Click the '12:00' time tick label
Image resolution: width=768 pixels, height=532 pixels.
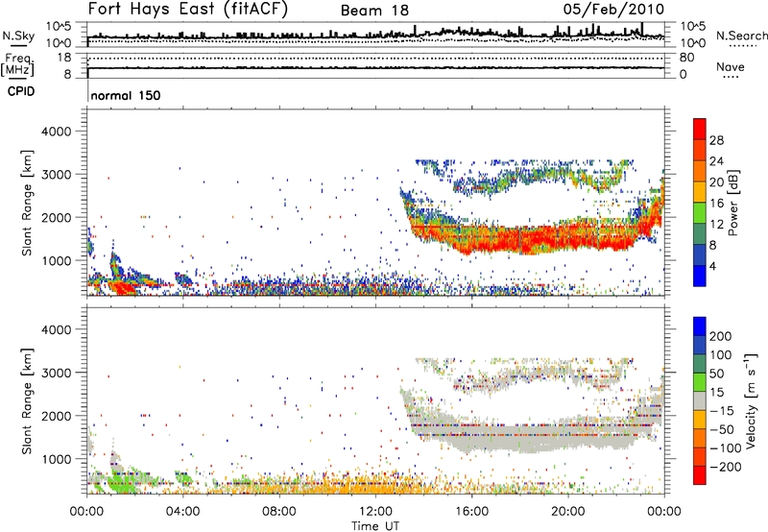[375, 512]
